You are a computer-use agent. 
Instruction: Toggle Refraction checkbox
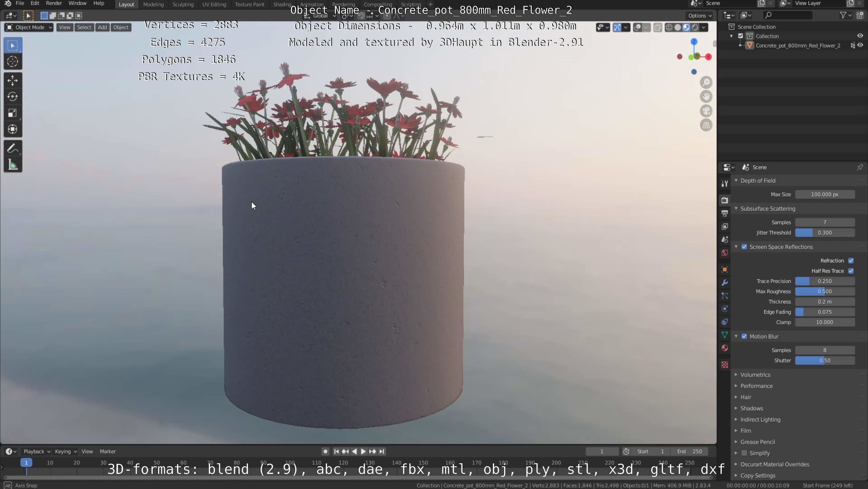[x=851, y=261]
